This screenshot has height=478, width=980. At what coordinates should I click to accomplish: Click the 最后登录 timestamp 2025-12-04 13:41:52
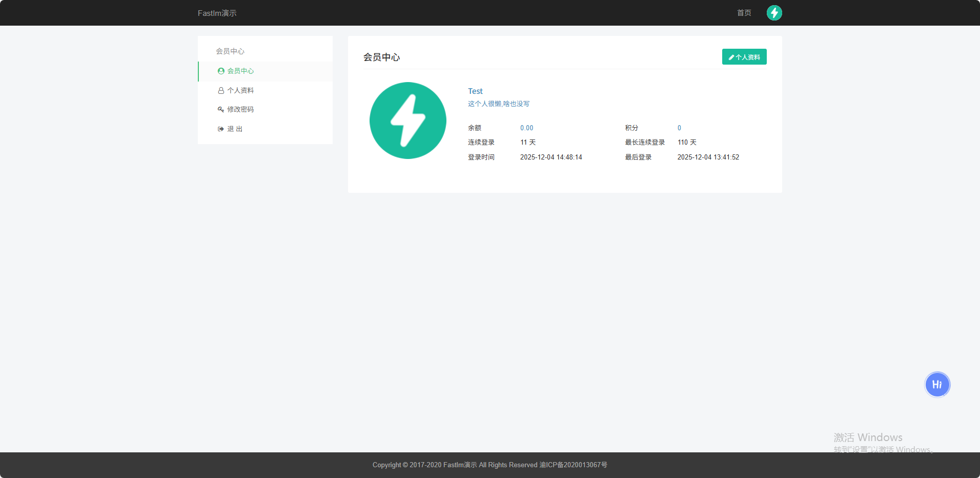[708, 157]
